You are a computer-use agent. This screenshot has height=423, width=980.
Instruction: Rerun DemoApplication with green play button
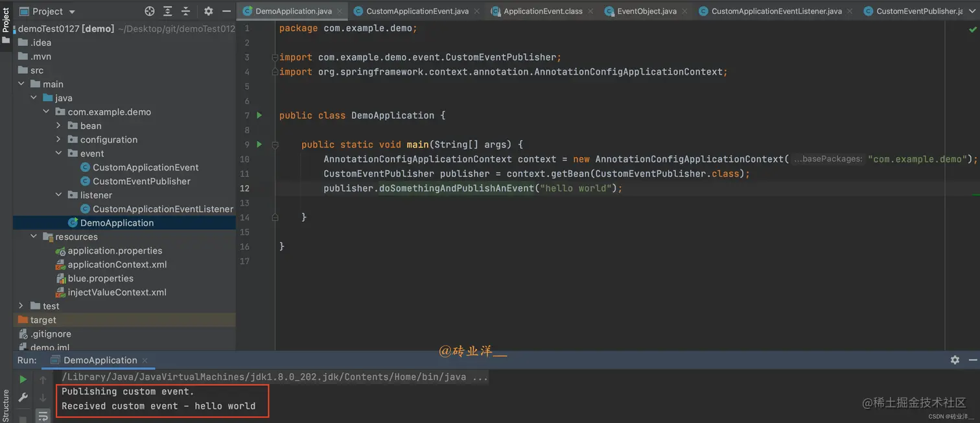pos(23,379)
